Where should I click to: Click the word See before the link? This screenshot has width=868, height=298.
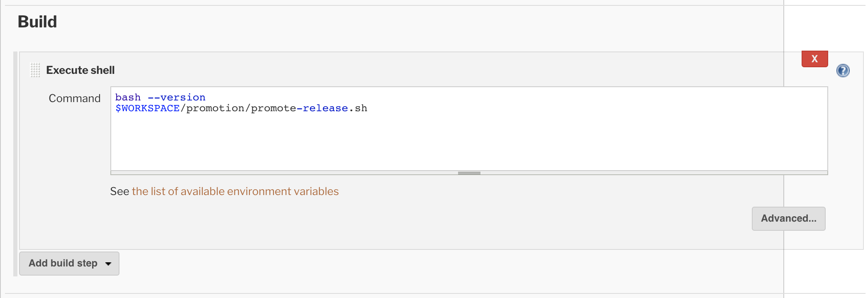pos(119,191)
